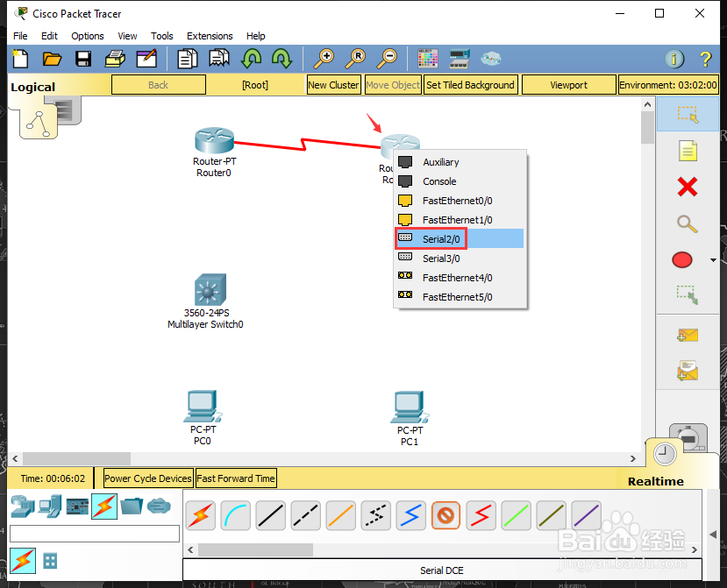
Task: Choose Console from the port menu
Action: (x=460, y=181)
